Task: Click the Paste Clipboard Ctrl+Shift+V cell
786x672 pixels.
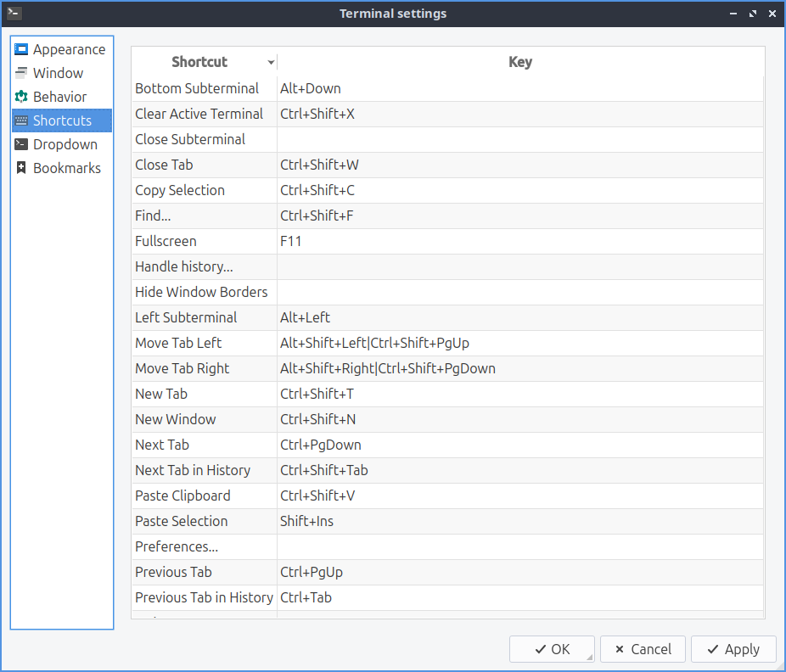Action: pyautogui.click(x=519, y=496)
